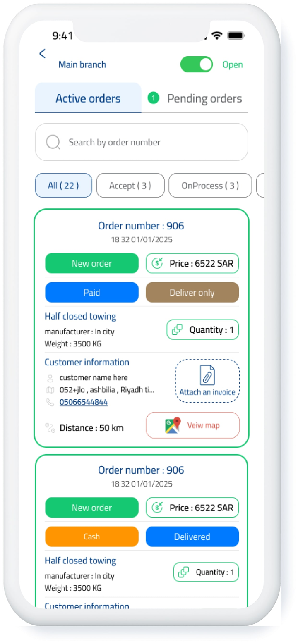The width and height of the screenshot is (298, 644).
Task: Click the customer person icon
Action: coord(50,377)
